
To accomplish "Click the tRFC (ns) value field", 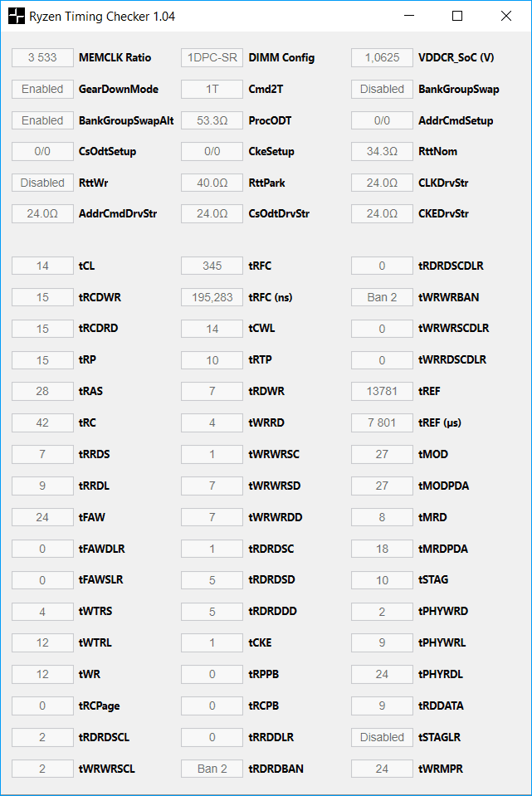I will [x=212, y=297].
